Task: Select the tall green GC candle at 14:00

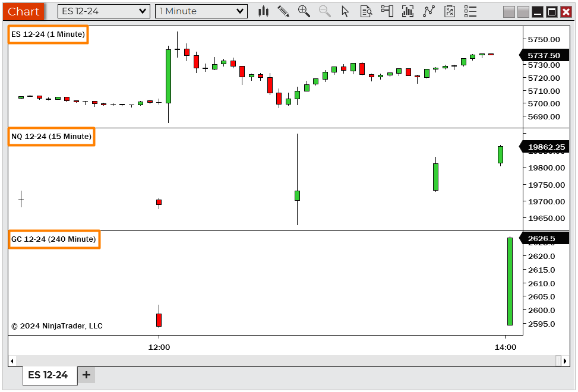Action: coord(510,282)
